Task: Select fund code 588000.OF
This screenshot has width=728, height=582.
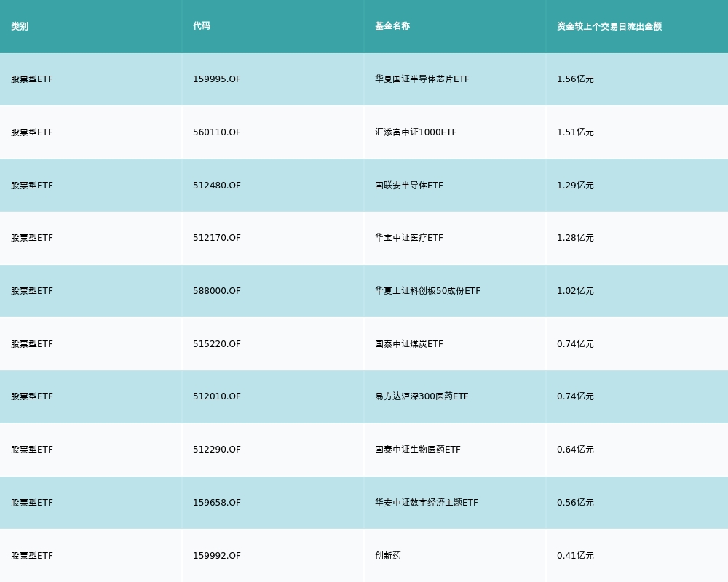Action: 217,291
